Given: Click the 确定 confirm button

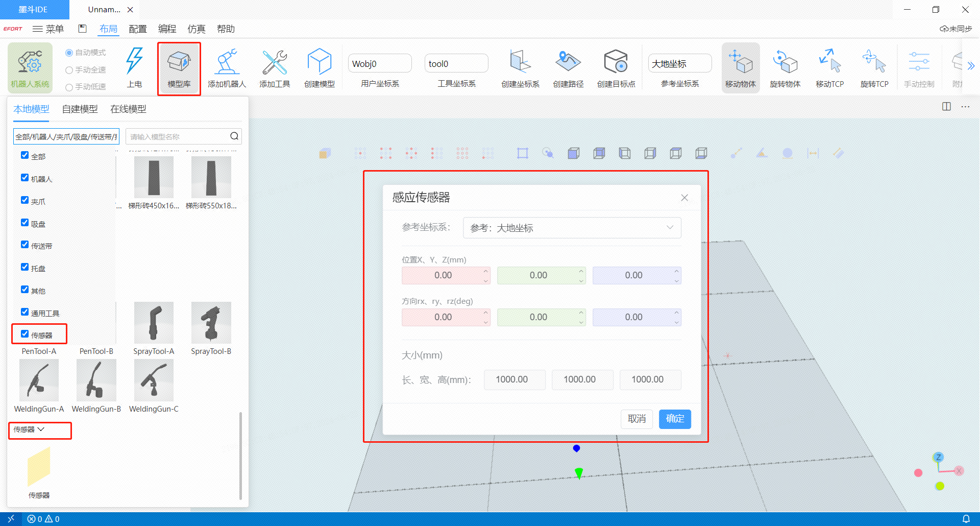Looking at the screenshot, I should (674, 419).
